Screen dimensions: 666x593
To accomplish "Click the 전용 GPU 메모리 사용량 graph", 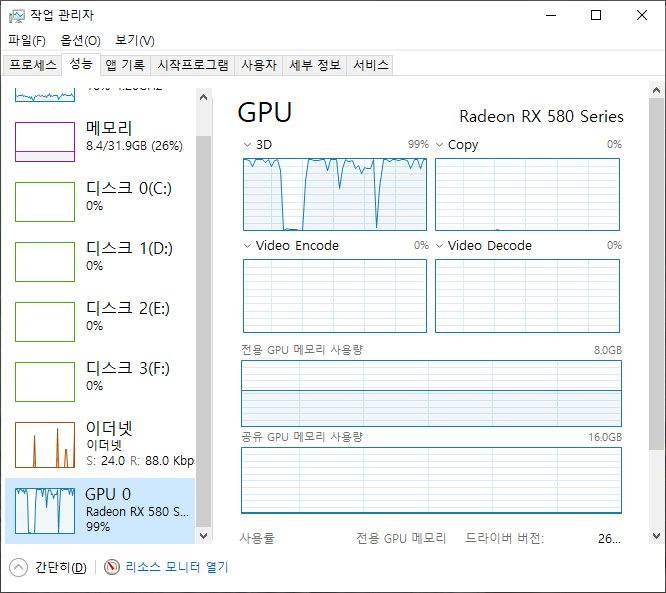I will pyautogui.click(x=431, y=393).
